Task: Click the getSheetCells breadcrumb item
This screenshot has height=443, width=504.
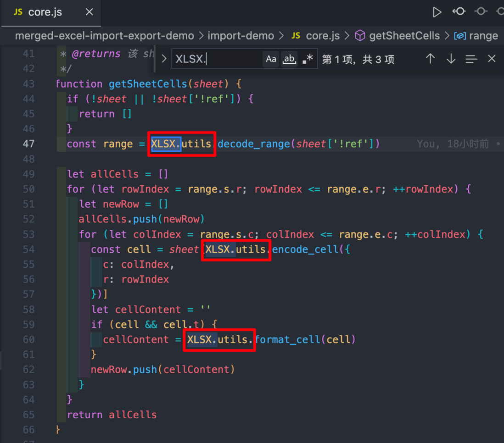Action: point(404,36)
